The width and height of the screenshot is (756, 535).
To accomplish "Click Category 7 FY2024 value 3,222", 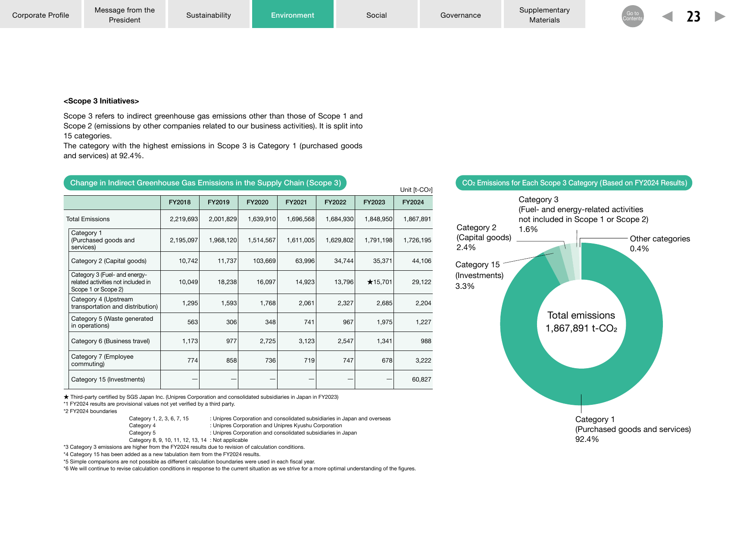I will tap(423, 360).
